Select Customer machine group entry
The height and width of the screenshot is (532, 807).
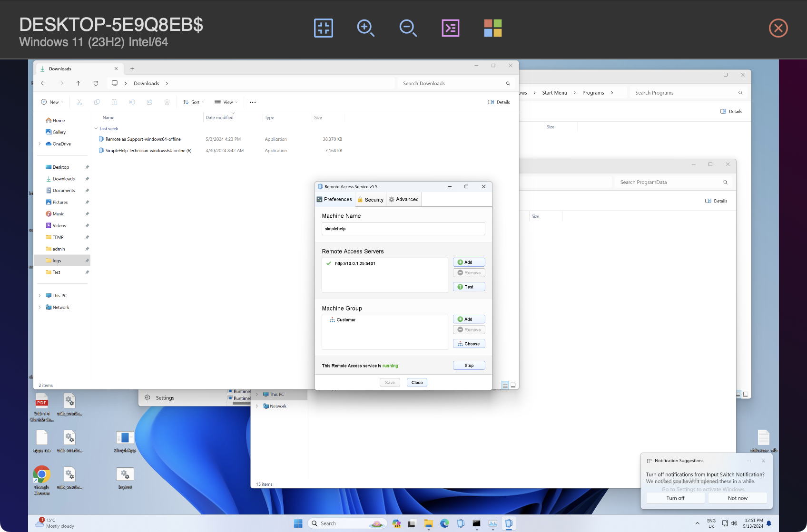(343, 320)
